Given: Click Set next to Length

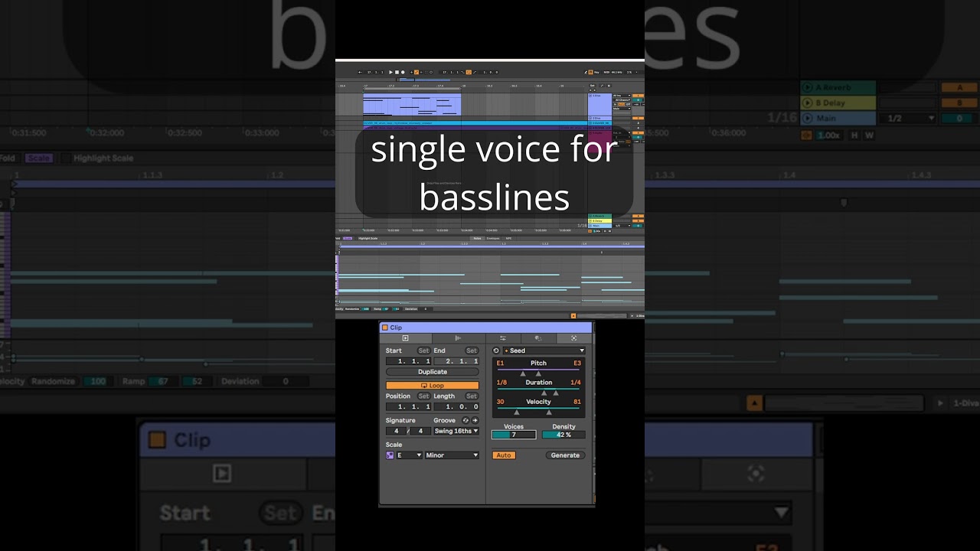Looking at the screenshot, I should click(x=472, y=396).
